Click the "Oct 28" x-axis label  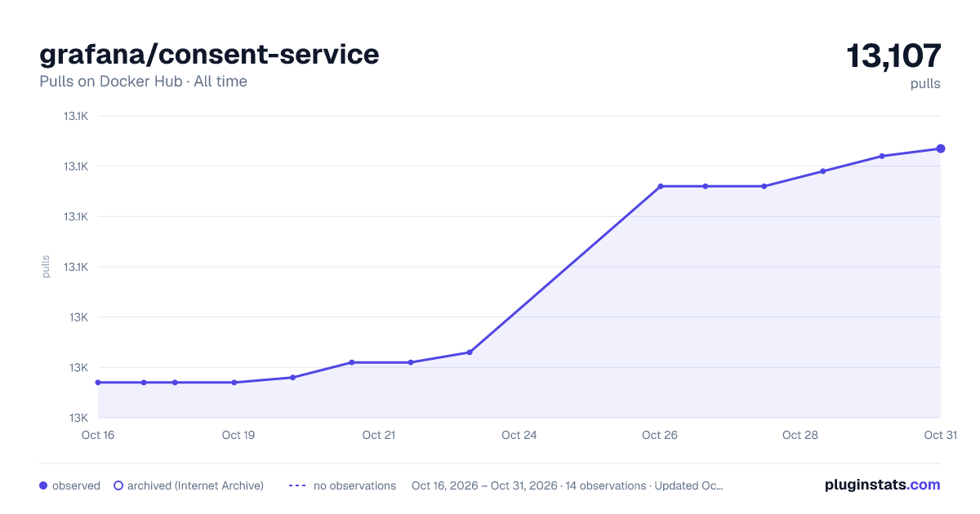800,435
